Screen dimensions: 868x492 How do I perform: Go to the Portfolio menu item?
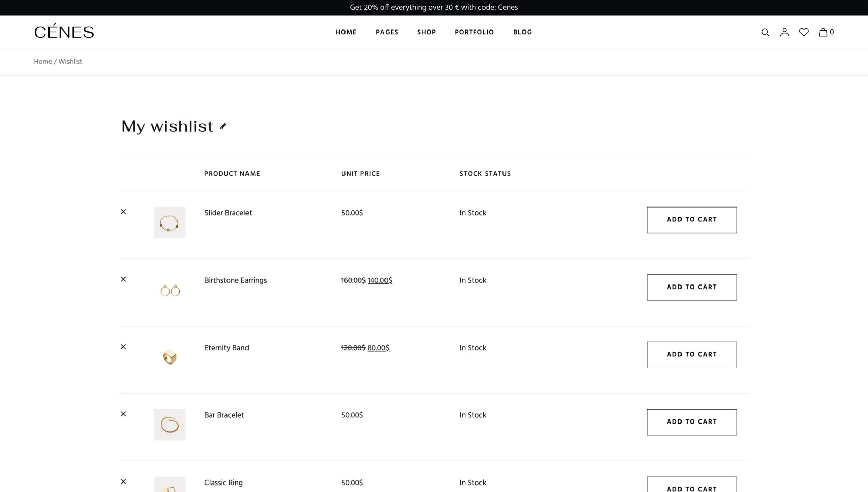point(474,32)
